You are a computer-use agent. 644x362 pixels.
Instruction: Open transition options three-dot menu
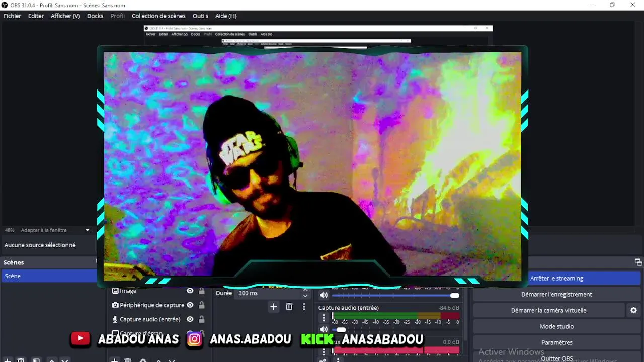click(304, 307)
